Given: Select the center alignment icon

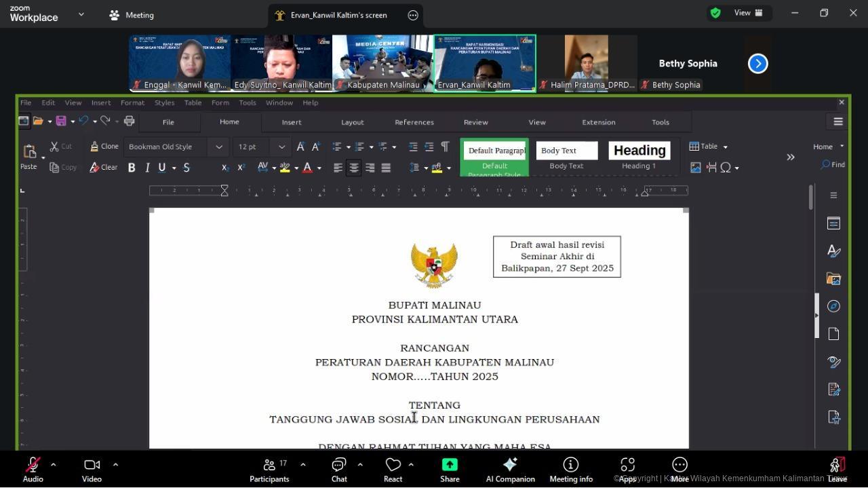Looking at the screenshot, I should [354, 168].
